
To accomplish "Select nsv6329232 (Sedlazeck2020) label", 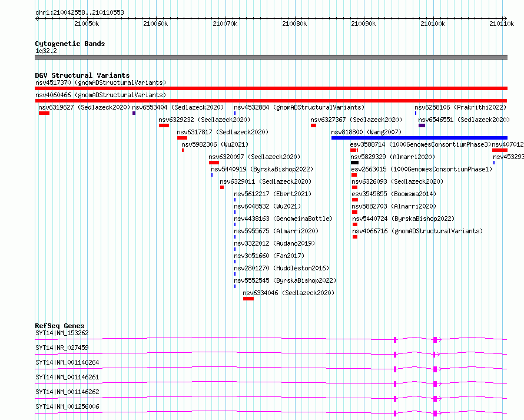I will (x=204, y=120).
